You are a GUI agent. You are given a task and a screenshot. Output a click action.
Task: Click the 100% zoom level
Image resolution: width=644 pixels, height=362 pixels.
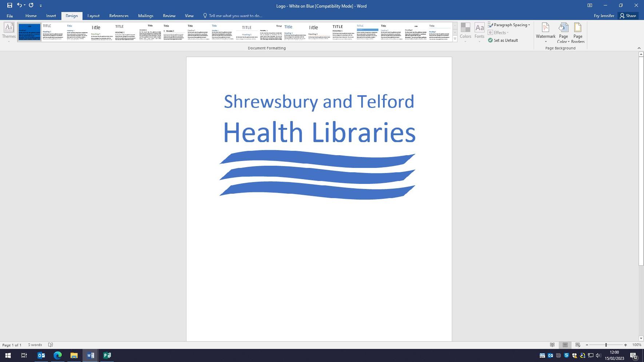click(x=637, y=345)
